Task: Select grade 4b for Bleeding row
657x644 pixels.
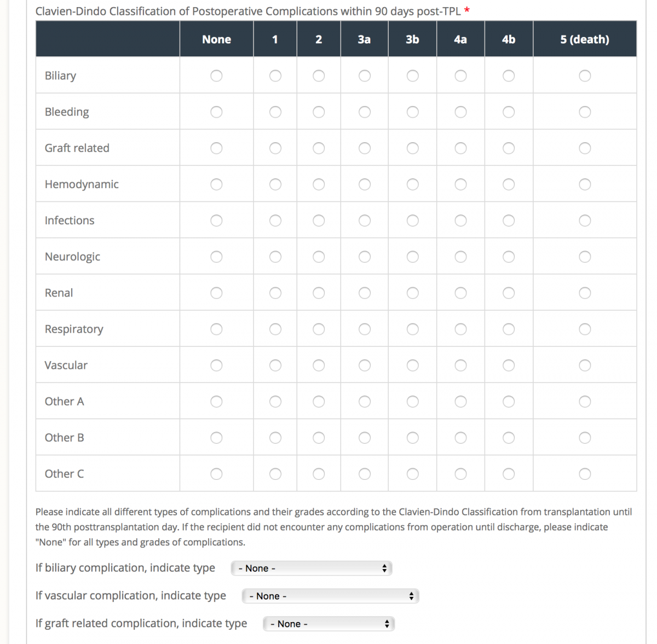Action: coord(509,112)
